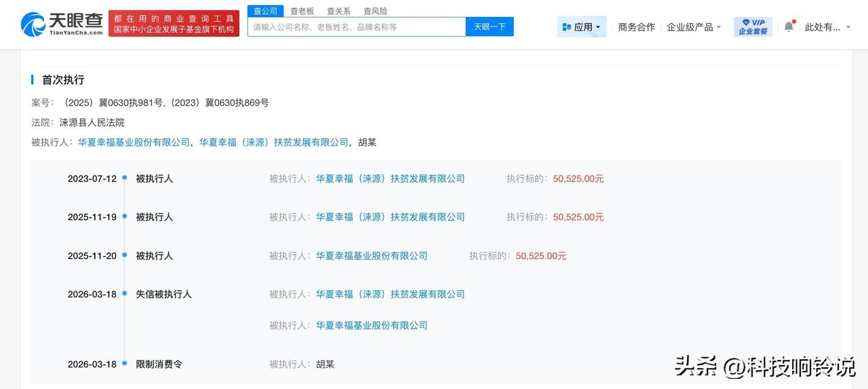The width and height of the screenshot is (868, 389).
Task: Open company link in the 2025-11-19 row
Action: (391, 217)
